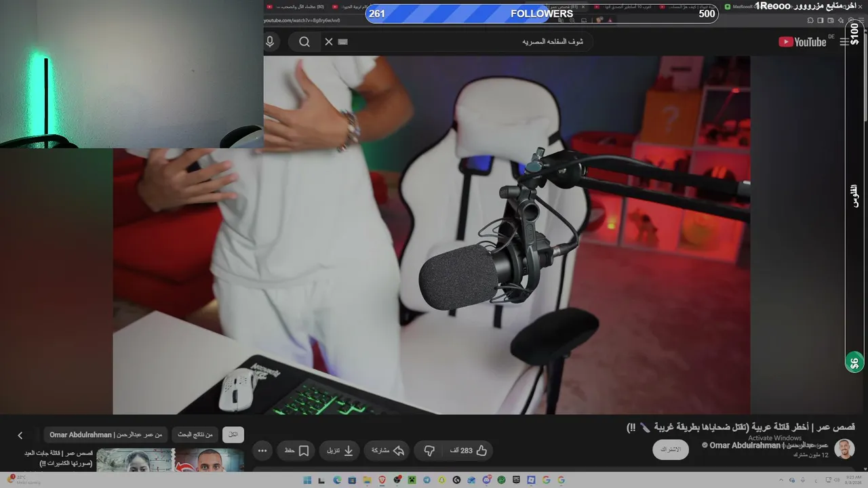Like the video with thumbs-up button

click(x=469, y=451)
